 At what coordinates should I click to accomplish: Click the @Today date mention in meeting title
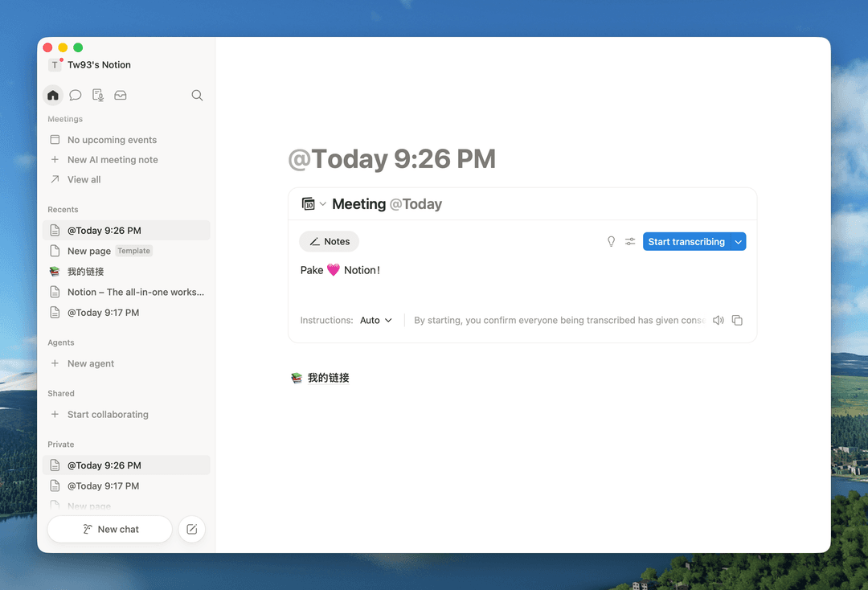click(x=416, y=203)
